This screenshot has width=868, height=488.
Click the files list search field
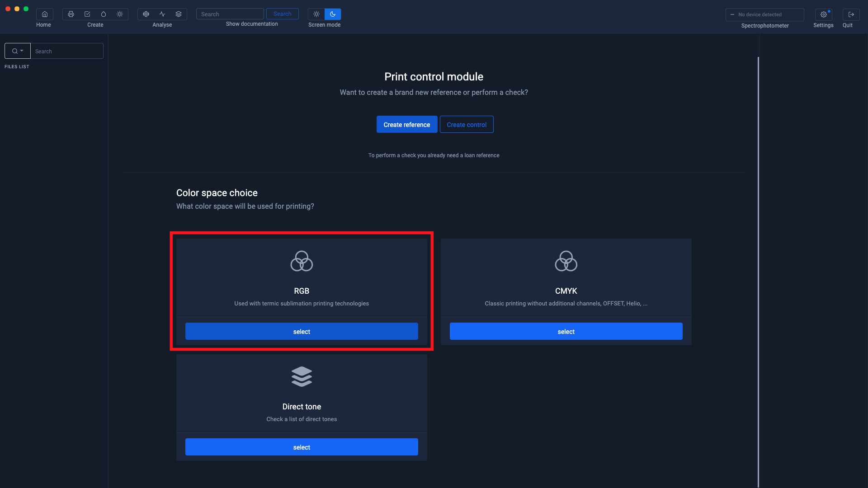click(67, 51)
